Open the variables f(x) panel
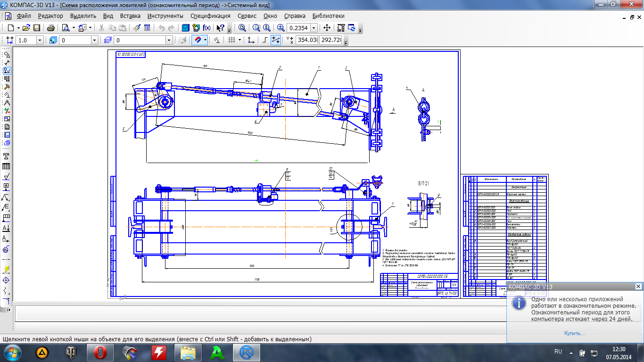Viewport: 644px width, 362px height. [206, 28]
